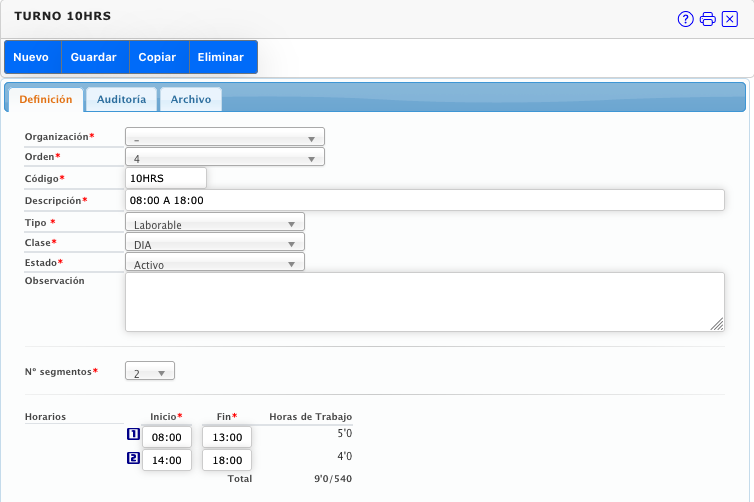Expand the Clase dropdown showing DIA
This screenshot has height=502, width=754.
215,242
